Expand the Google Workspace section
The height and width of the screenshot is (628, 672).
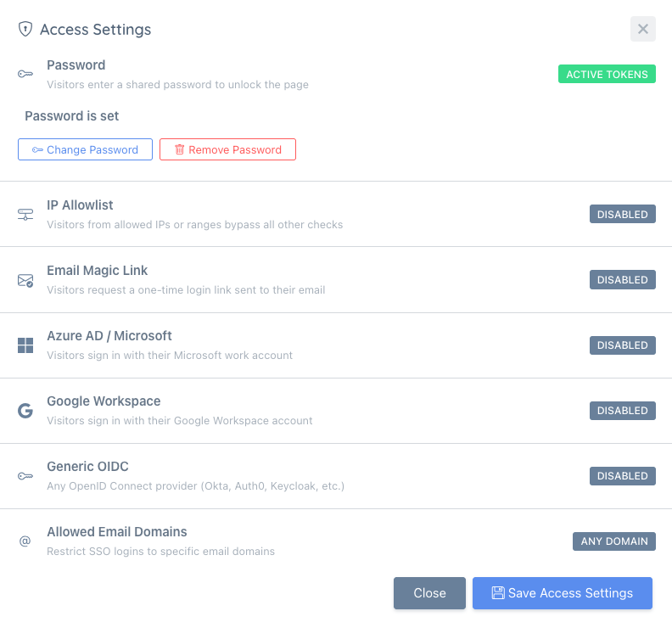tap(336, 411)
